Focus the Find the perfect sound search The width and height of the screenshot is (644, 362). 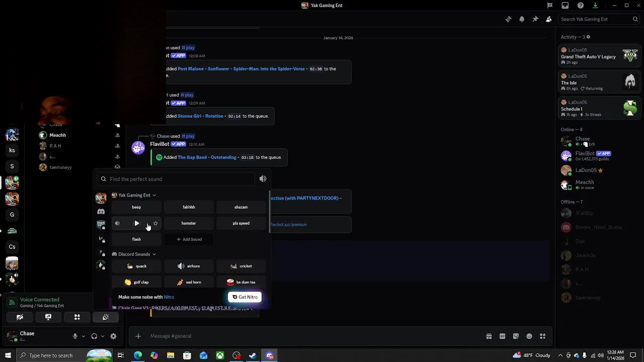pos(176,179)
